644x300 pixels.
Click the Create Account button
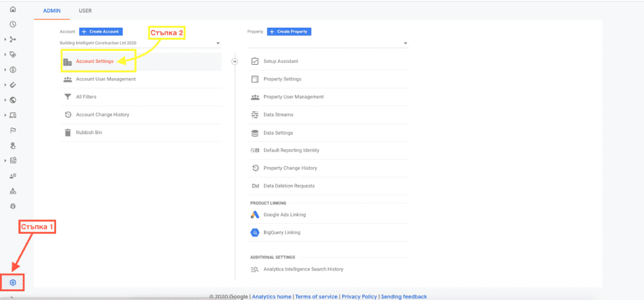coord(101,31)
